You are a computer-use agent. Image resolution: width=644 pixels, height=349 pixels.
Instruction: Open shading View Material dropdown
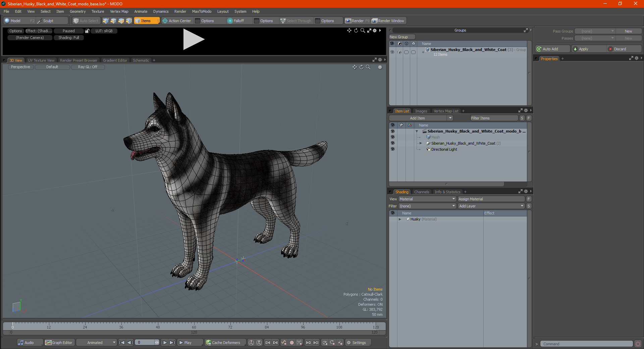click(x=427, y=199)
